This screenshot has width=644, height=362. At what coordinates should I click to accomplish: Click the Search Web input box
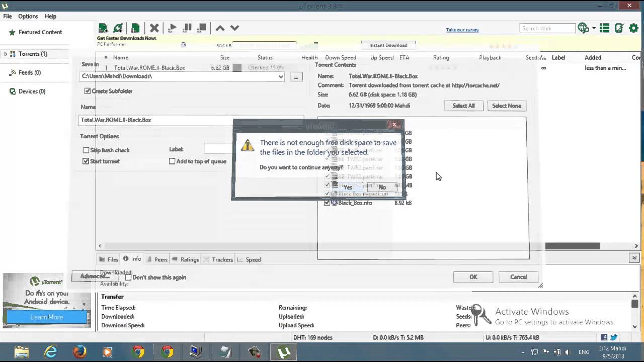(x=548, y=29)
